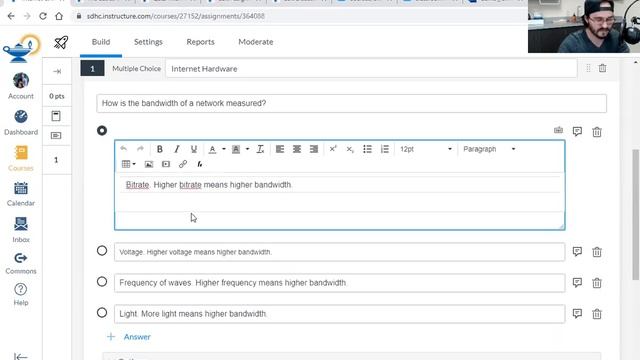Add another answer with + Answer
640x360 pixels.
point(129,337)
